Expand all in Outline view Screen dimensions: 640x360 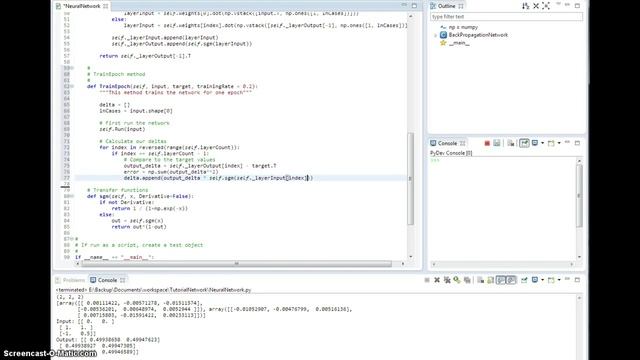(x=546, y=6)
